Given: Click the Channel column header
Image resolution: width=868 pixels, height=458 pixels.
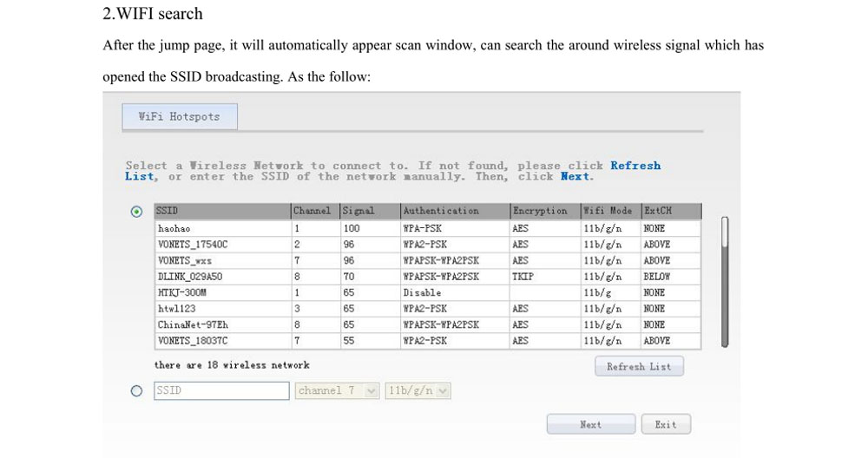Looking at the screenshot, I should [316, 211].
